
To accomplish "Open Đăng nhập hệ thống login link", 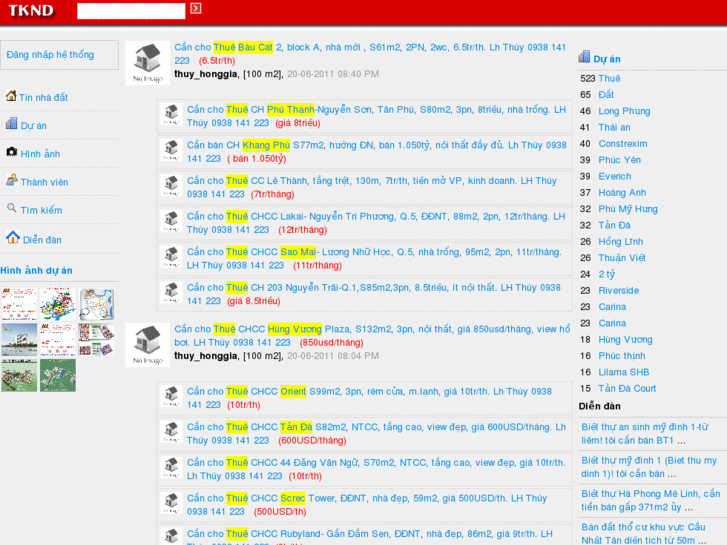I will tap(50, 55).
